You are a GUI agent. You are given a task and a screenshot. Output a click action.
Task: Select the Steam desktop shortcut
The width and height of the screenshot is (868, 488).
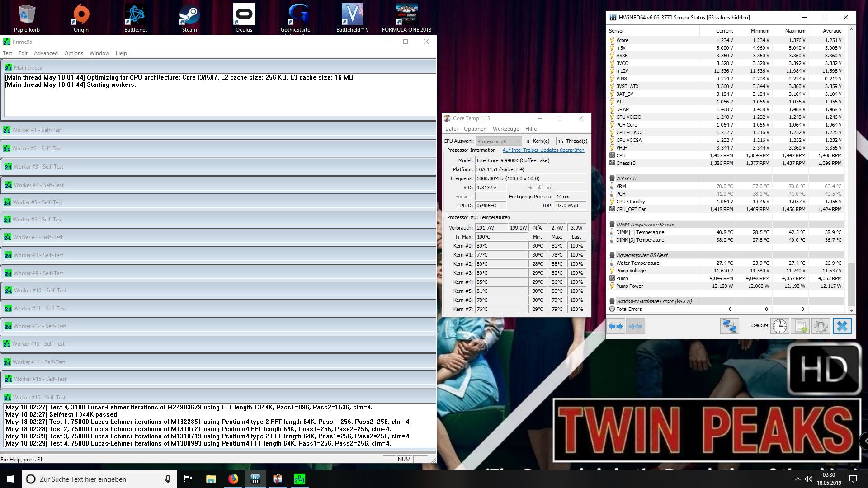point(189,18)
